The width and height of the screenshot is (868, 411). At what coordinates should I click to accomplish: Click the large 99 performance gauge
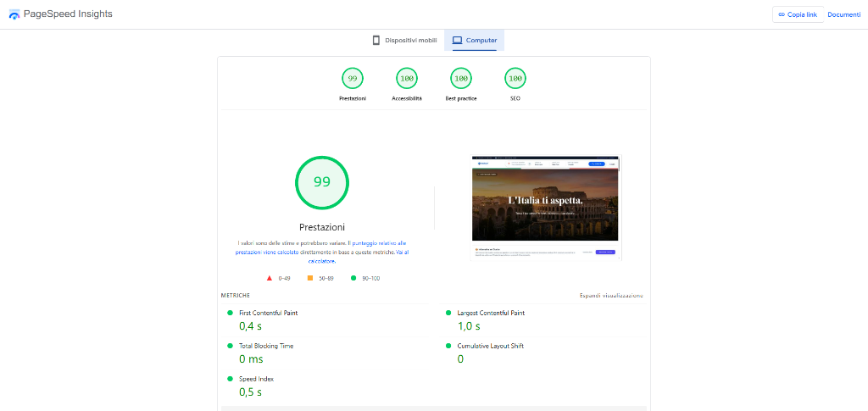[x=322, y=182]
